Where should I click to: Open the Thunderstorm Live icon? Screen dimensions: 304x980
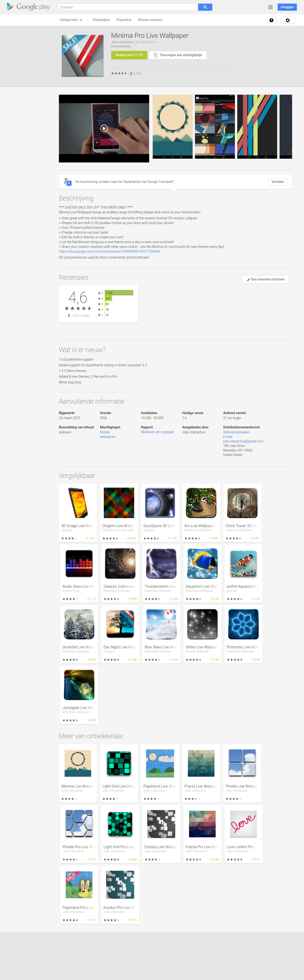pyautogui.click(x=161, y=563)
